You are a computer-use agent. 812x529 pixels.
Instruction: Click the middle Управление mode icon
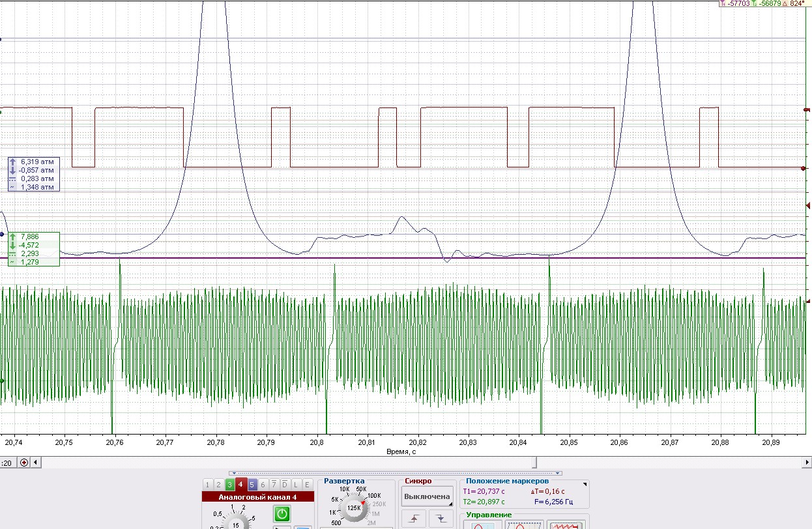point(525,525)
